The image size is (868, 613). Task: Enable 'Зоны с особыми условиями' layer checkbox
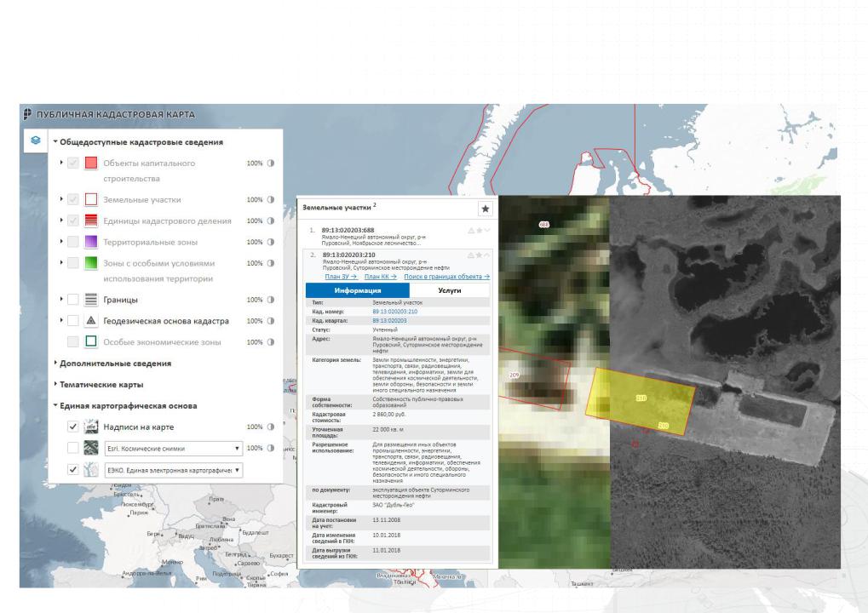(73, 263)
